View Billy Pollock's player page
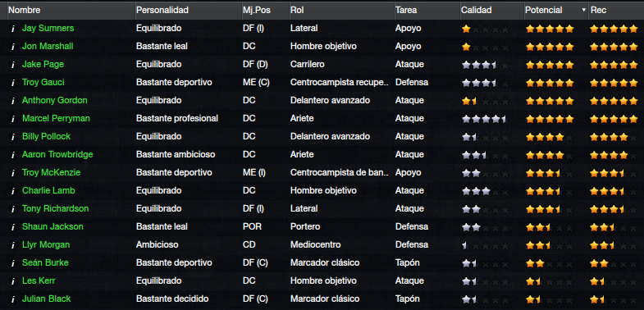The height and width of the screenshot is (310, 644). pyautogui.click(x=47, y=137)
